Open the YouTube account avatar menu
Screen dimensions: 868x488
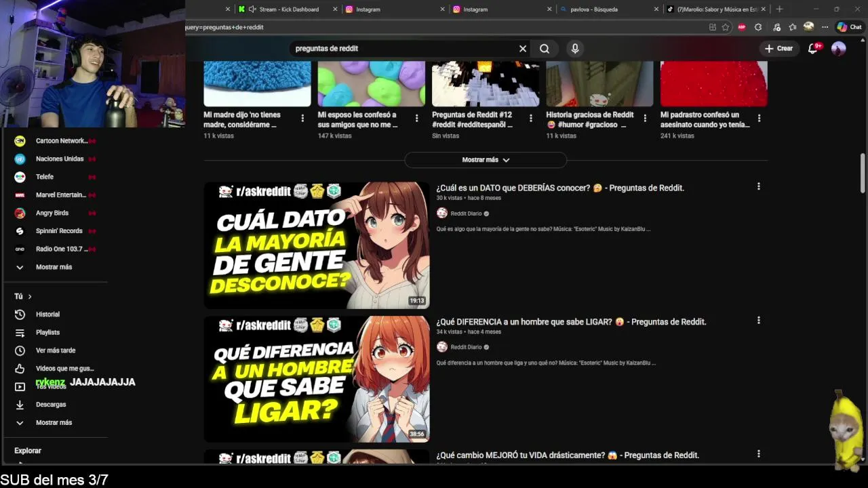point(839,48)
